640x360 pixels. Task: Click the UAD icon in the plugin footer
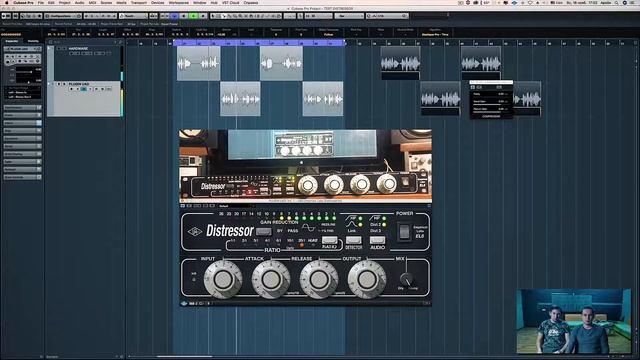[x=184, y=303]
